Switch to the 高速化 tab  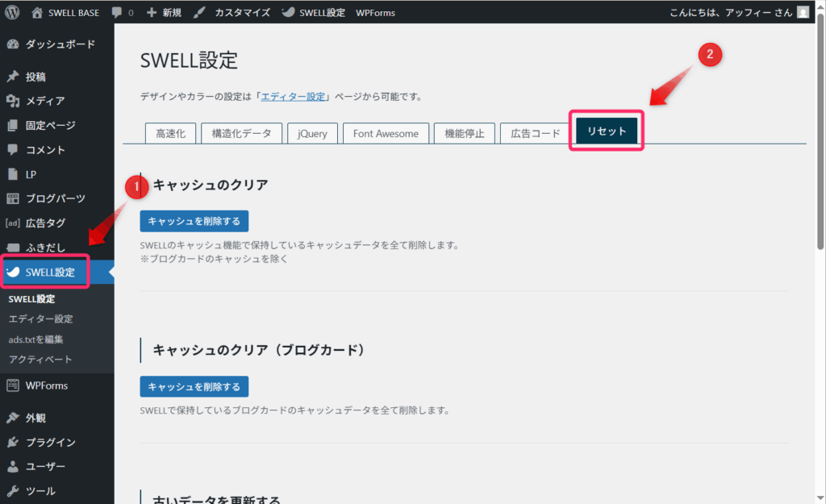[x=171, y=133]
